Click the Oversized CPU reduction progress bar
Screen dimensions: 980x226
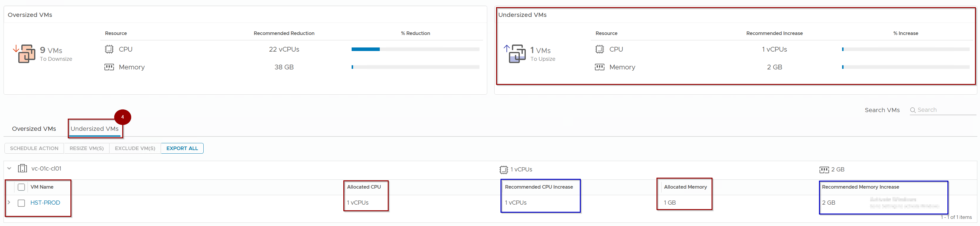click(415, 49)
